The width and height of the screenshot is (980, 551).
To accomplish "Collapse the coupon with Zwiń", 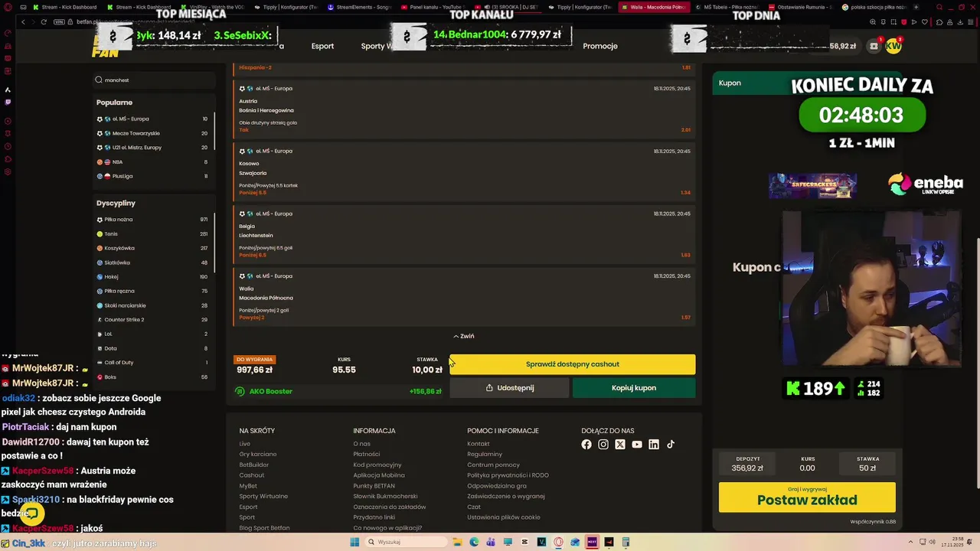I will point(464,336).
